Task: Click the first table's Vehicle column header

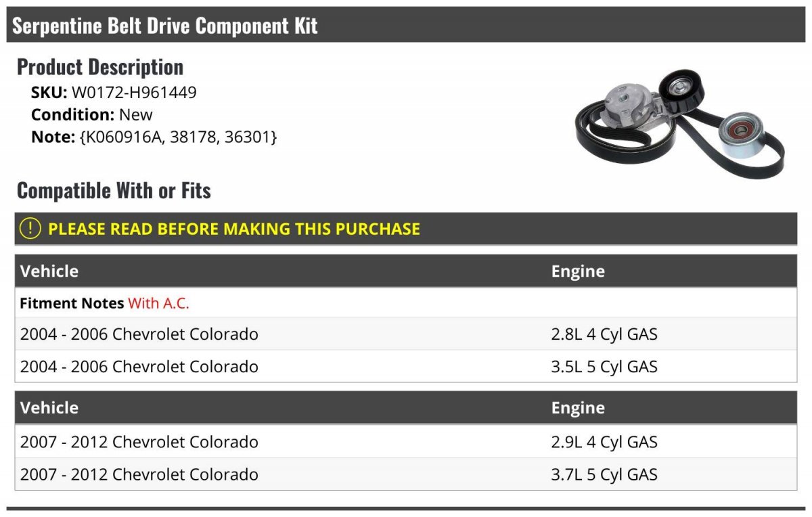Action: (49, 271)
